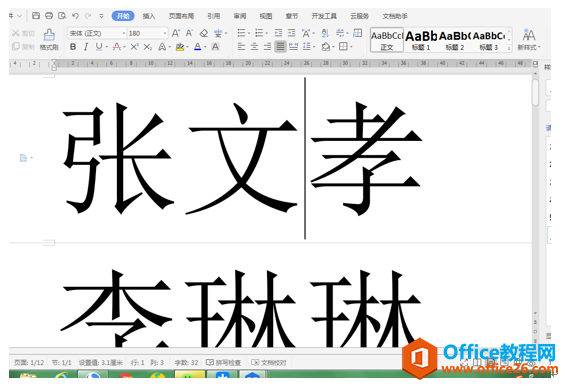This screenshot has height=386, width=565.
Task: Toggle Underline formatting
Action: coord(99,47)
